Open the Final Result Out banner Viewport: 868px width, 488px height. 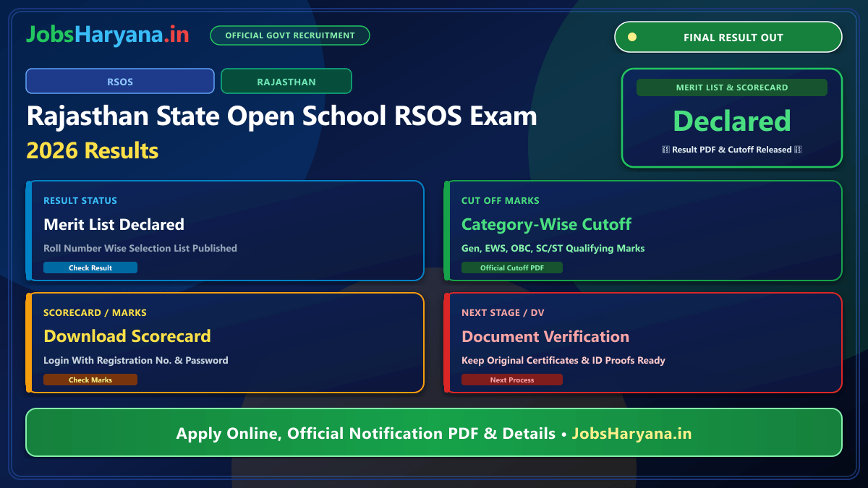pos(728,37)
